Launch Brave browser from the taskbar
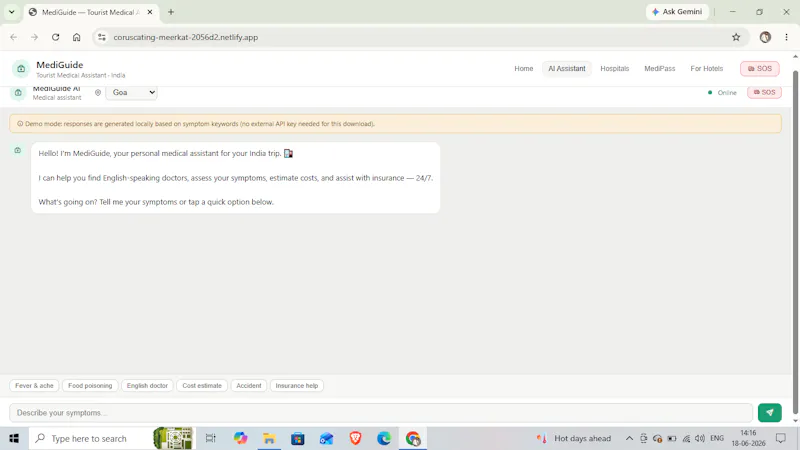The width and height of the screenshot is (800, 450). (x=356, y=438)
